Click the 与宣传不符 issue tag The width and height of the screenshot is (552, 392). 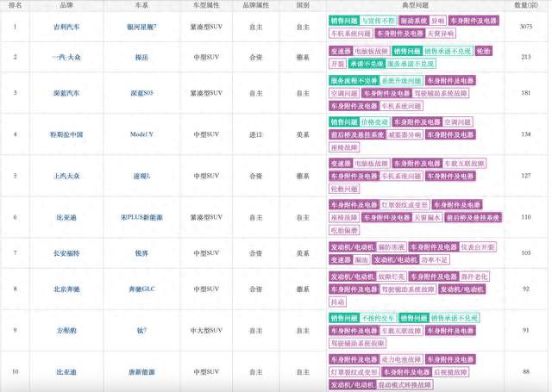click(379, 21)
